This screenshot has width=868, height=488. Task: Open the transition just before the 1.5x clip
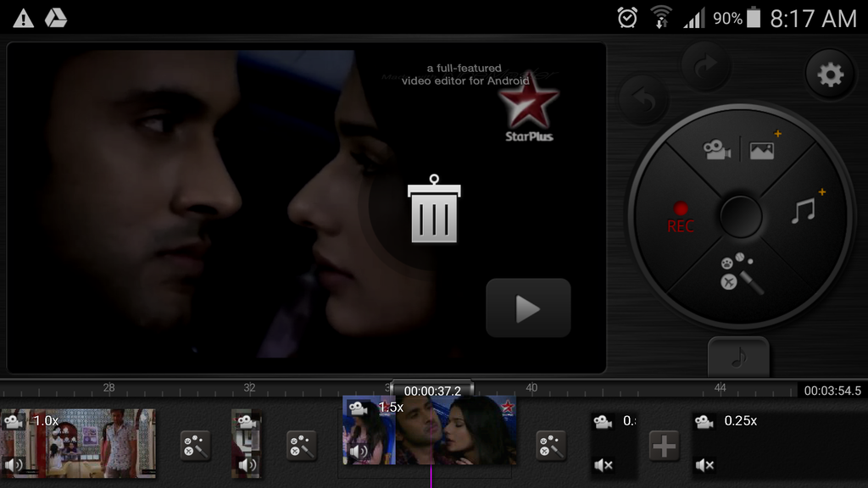(x=301, y=446)
